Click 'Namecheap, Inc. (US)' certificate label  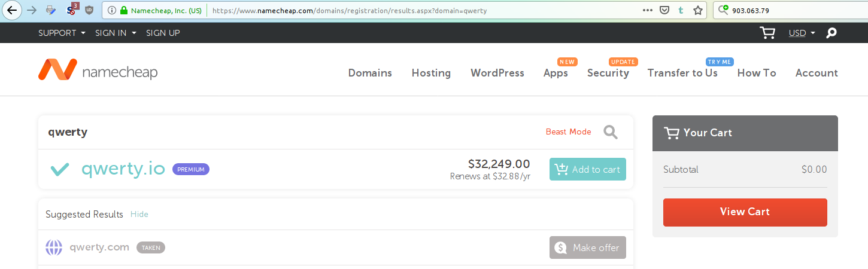(166, 10)
